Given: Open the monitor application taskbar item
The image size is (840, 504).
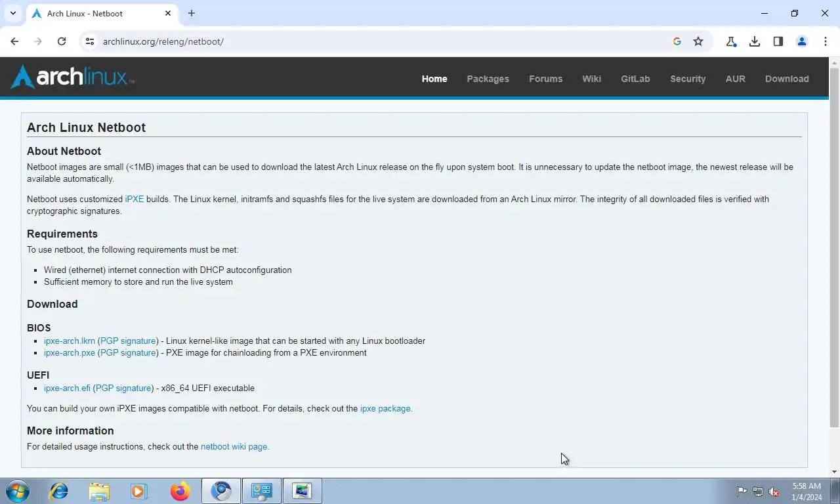Looking at the screenshot, I should [303, 491].
